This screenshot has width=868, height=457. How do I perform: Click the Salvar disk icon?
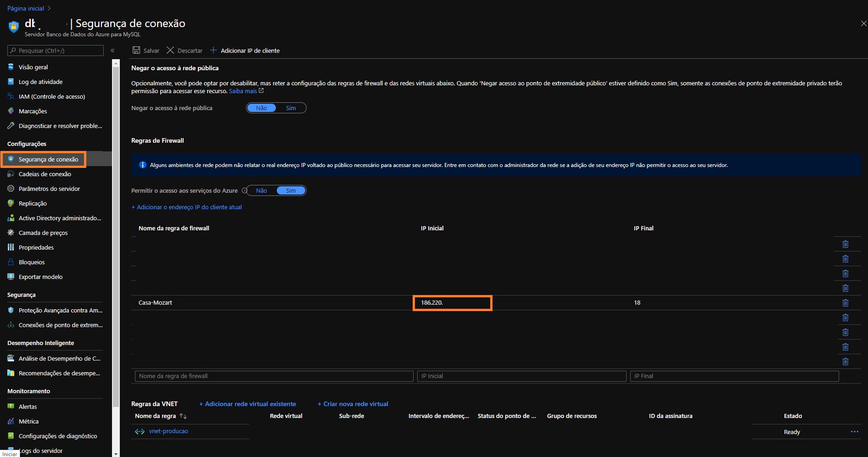(136, 50)
